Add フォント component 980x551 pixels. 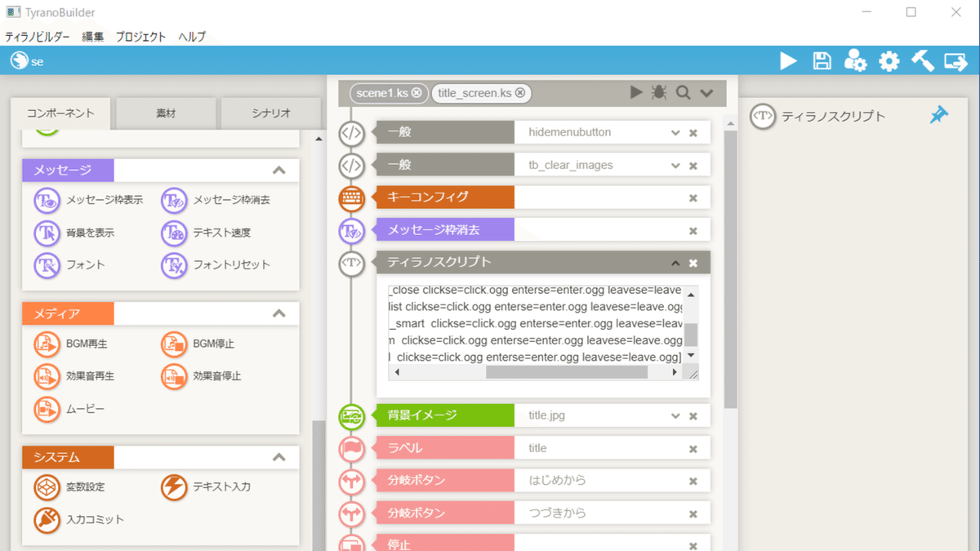69,265
